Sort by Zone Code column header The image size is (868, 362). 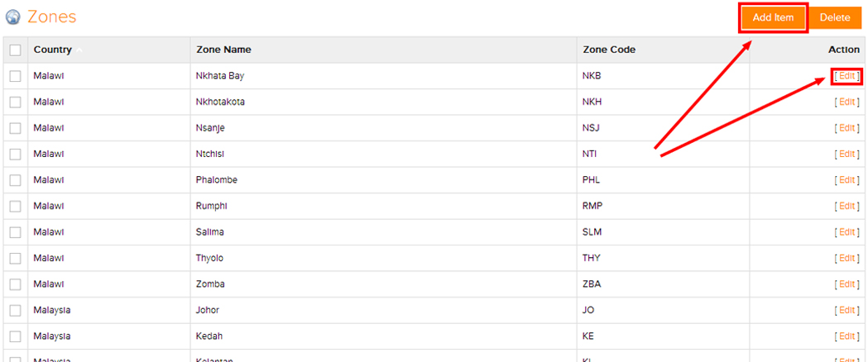click(609, 50)
